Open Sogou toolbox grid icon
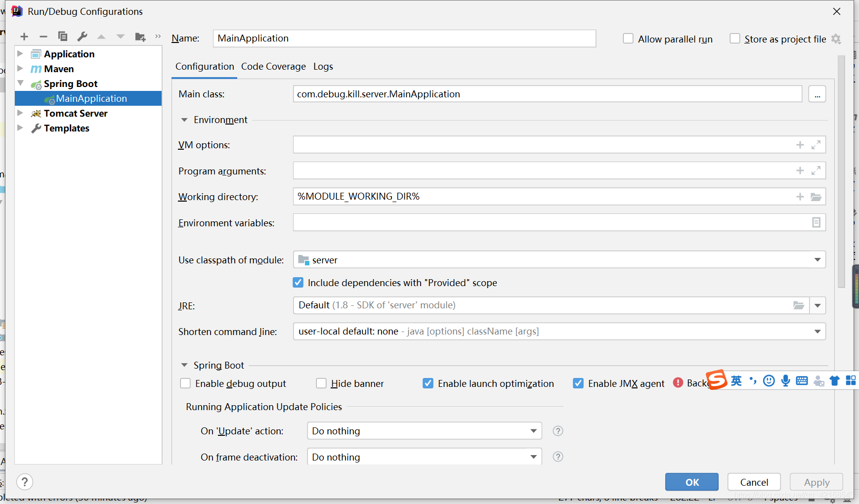The height and width of the screenshot is (504, 859). 851,380
